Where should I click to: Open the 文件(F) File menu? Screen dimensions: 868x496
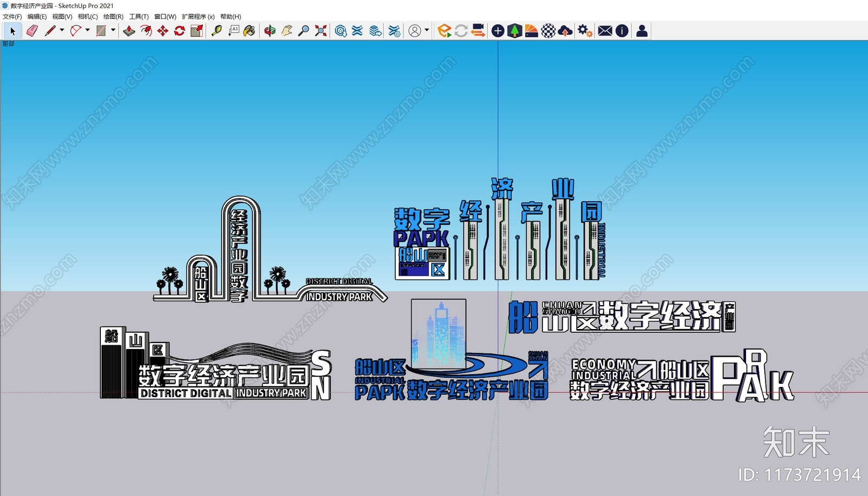point(12,17)
